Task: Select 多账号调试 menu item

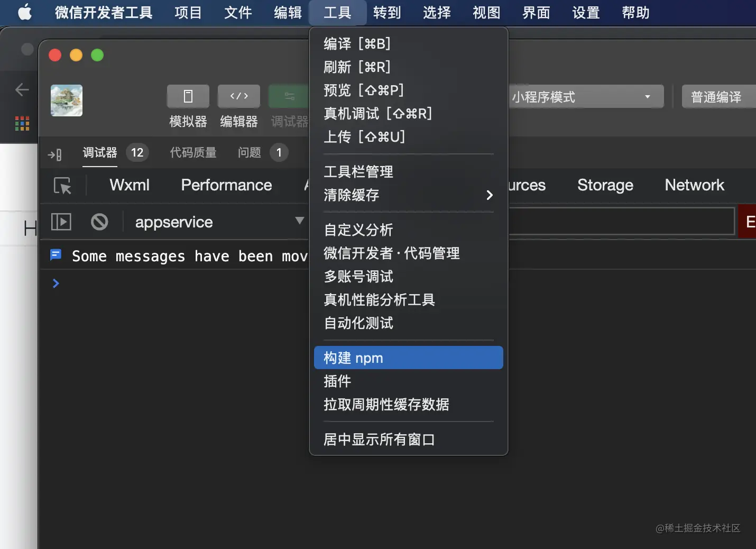Action: click(x=408, y=276)
